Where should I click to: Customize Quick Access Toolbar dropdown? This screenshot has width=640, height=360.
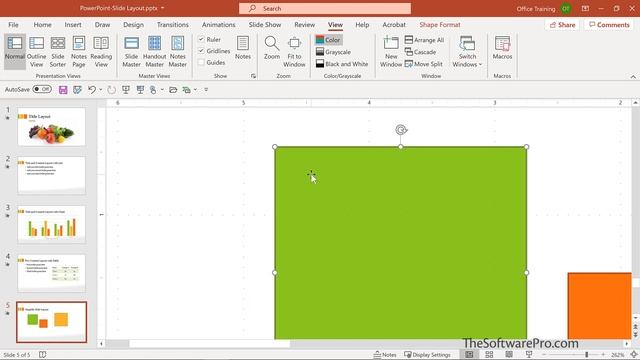(x=206, y=90)
